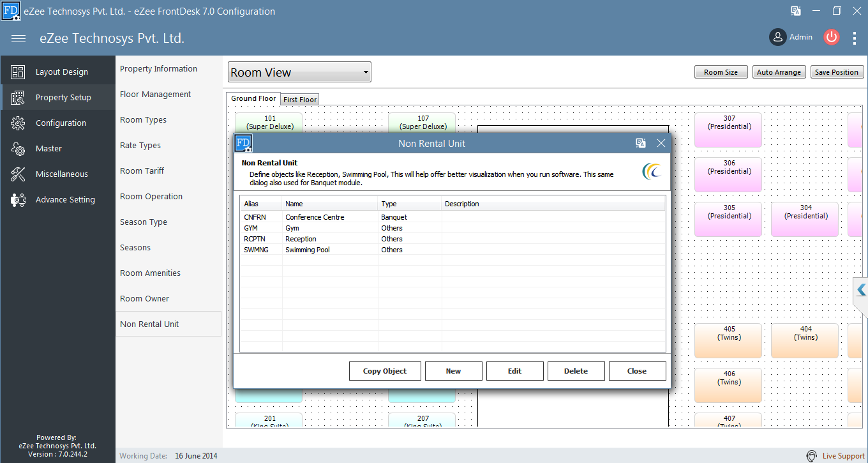Screen dimensions: 868x463
Task: Click the Admin user avatar icon
Action: pyautogui.click(x=777, y=37)
